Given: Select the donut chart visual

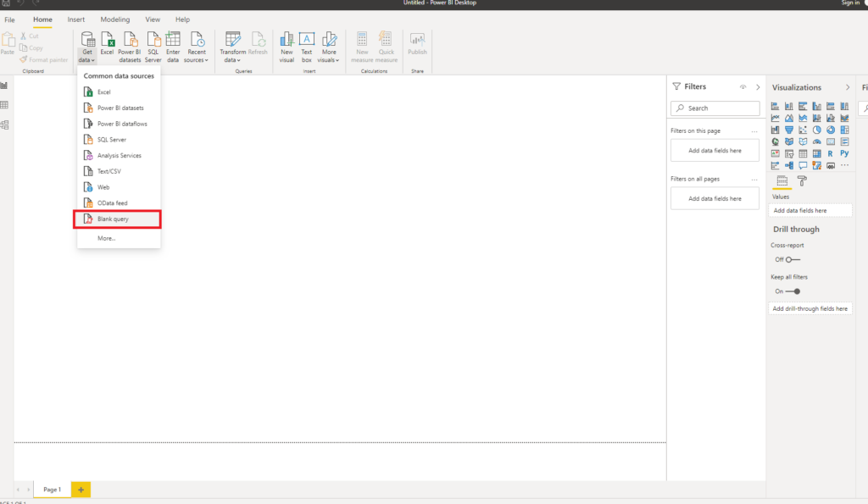Looking at the screenshot, I should tap(831, 130).
